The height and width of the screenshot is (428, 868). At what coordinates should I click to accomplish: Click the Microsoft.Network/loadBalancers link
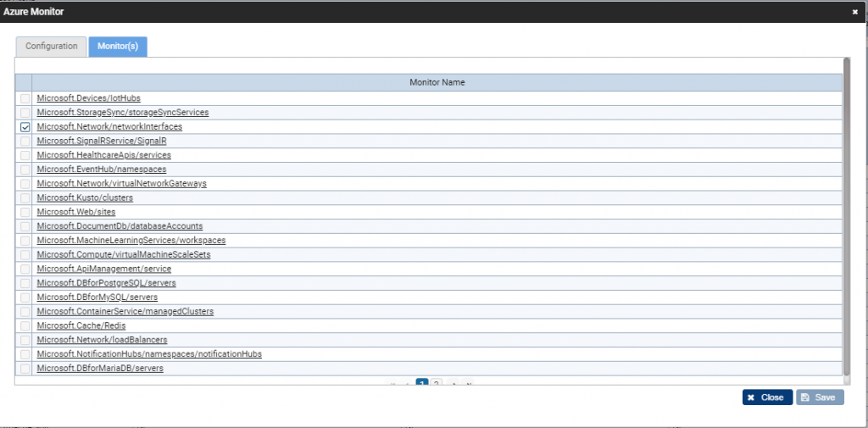[102, 340]
